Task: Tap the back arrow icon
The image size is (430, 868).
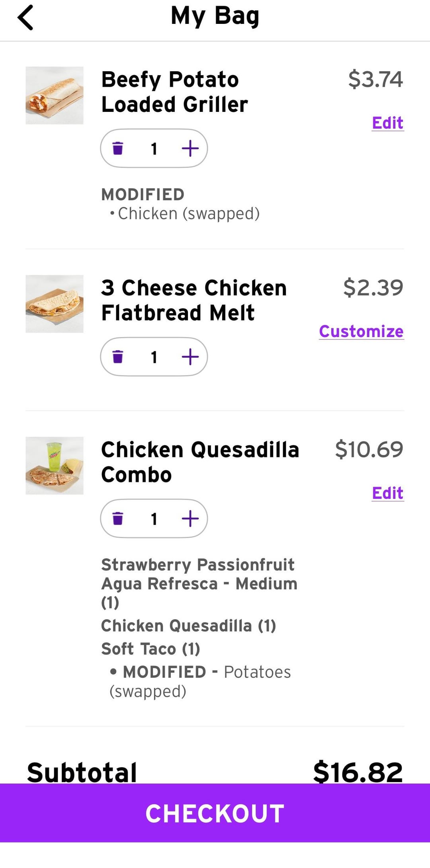Action: [x=25, y=18]
